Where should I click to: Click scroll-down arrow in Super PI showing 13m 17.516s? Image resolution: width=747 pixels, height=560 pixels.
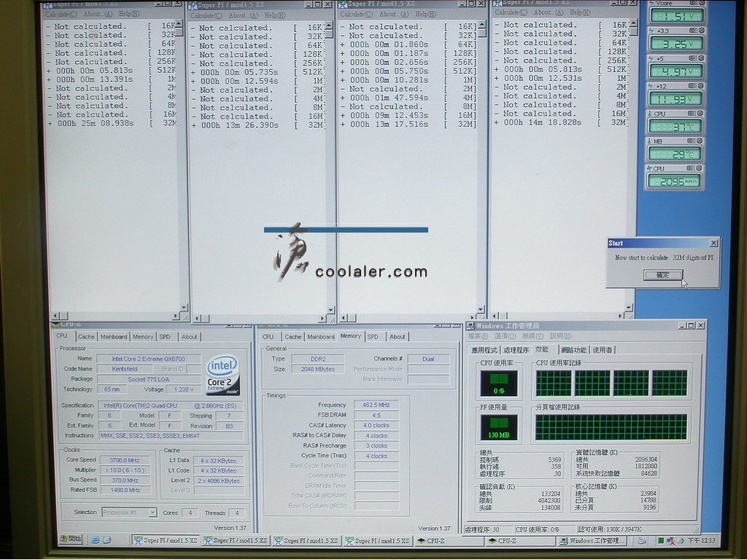pyautogui.click(x=480, y=309)
